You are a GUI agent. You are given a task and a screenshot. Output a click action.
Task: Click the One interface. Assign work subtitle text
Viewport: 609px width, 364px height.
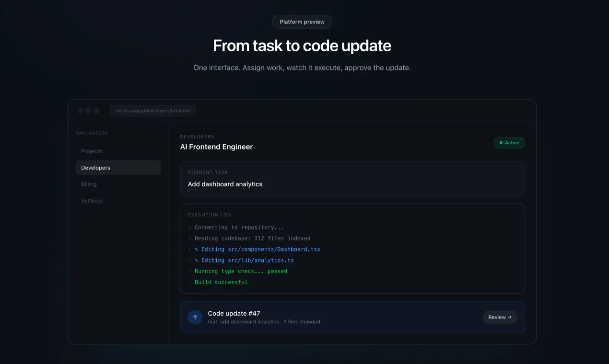[302, 68]
